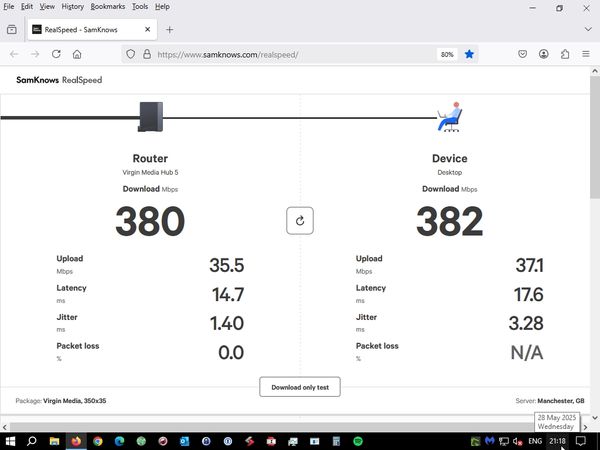Viewport: 600px width, 450px height.
Task: Open the Tools menu
Action: pos(140,7)
